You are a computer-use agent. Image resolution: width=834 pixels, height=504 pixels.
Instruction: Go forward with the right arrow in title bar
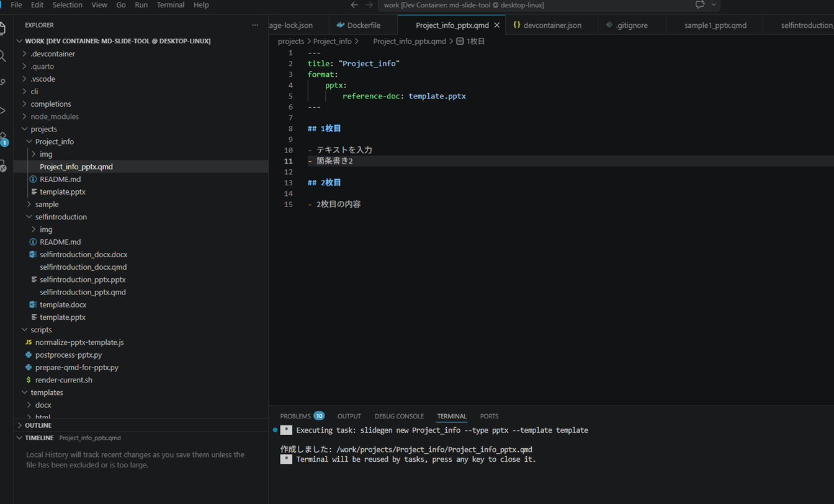tap(369, 5)
